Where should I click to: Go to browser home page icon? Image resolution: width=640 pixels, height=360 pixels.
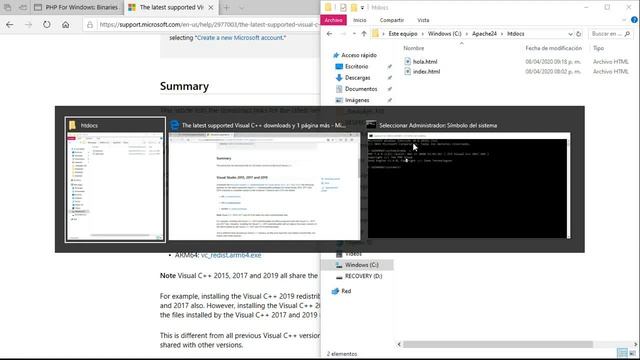(x=65, y=24)
